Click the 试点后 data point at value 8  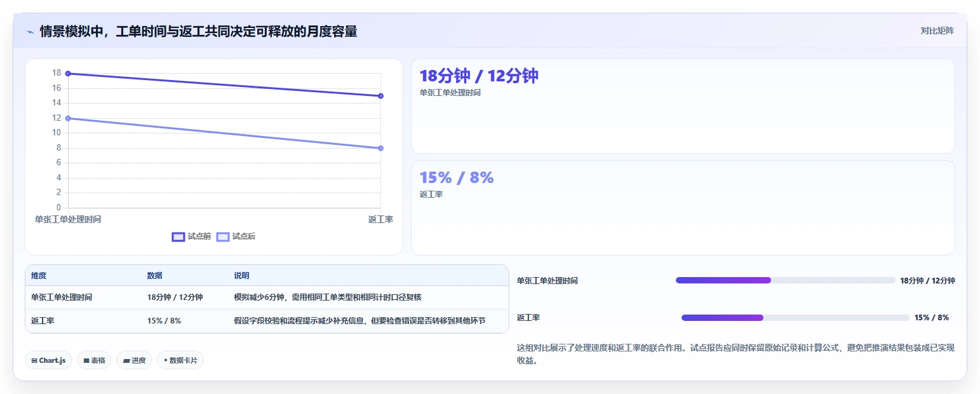click(380, 148)
